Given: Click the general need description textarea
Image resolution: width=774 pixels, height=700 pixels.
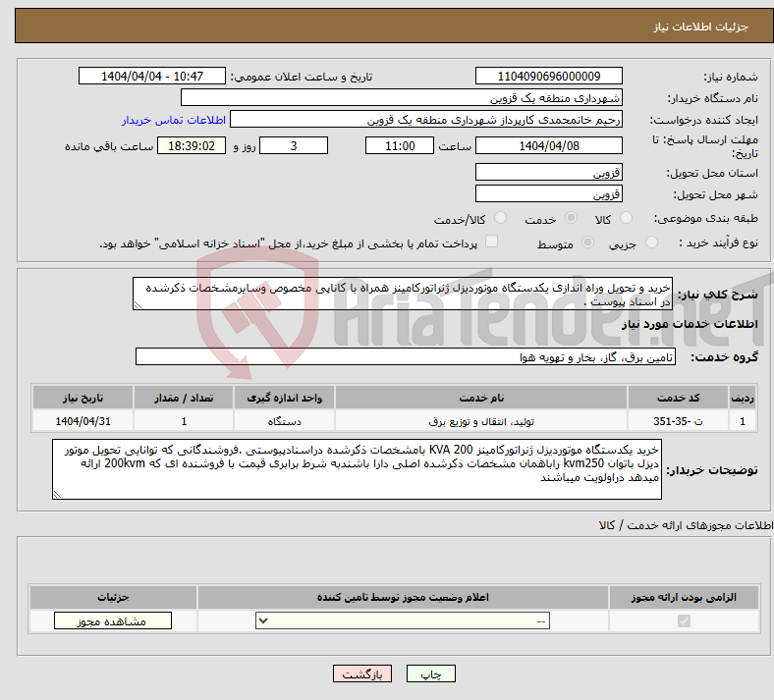Looking at the screenshot, I should point(403,294).
